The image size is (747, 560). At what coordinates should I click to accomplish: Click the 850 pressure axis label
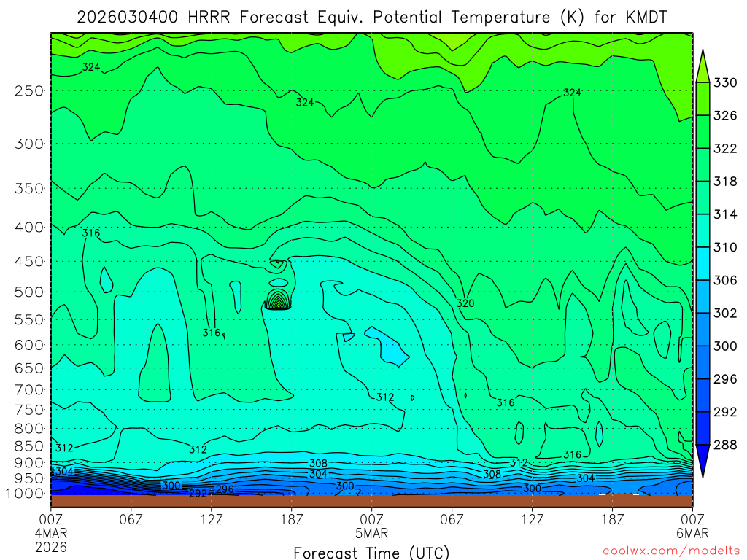point(29,446)
